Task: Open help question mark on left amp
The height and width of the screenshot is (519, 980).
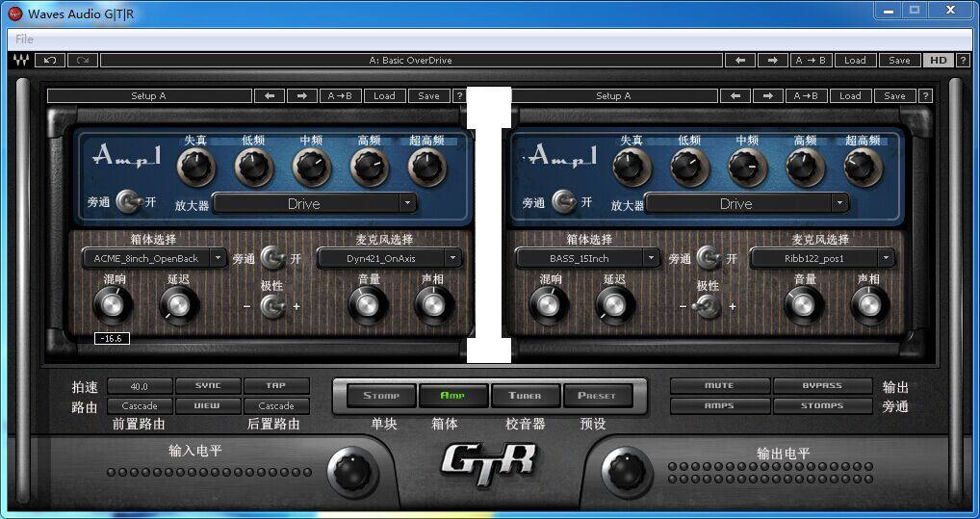Action: pos(459,95)
